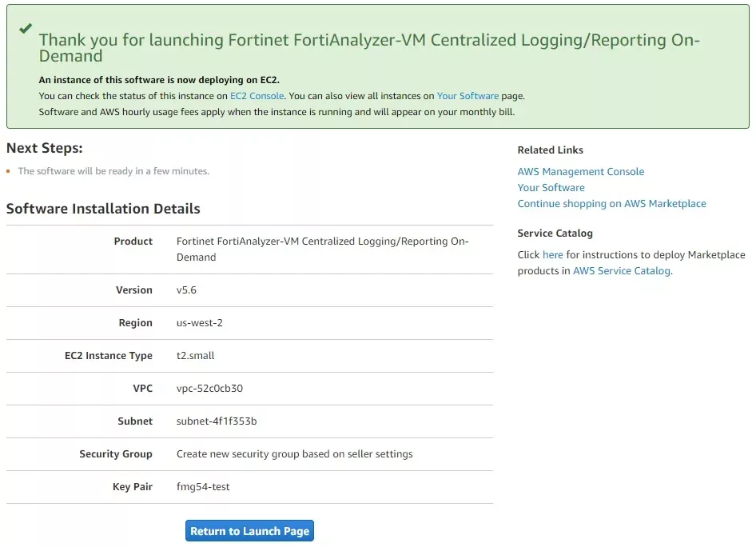Open the AWS Service Catalog link
Screen dimensions: 756x547
click(x=622, y=270)
